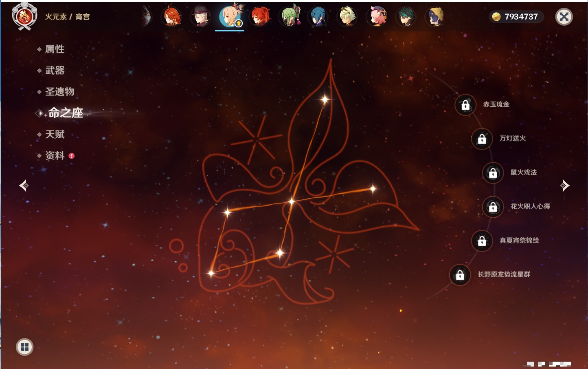Pick the pink-haired character portrait
The height and width of the screenshot is (369, 588).
[377, 17]
